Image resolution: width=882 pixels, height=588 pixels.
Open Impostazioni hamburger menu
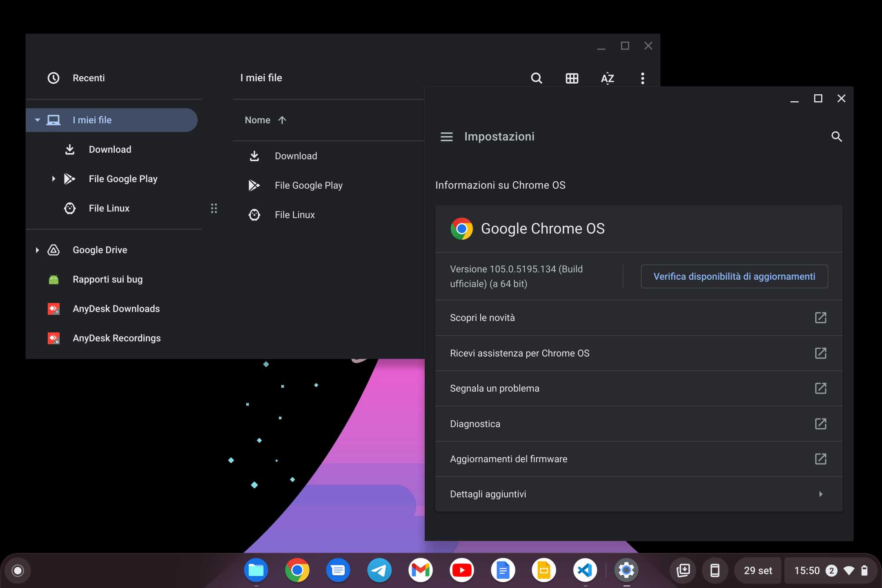tap(446, 137)
